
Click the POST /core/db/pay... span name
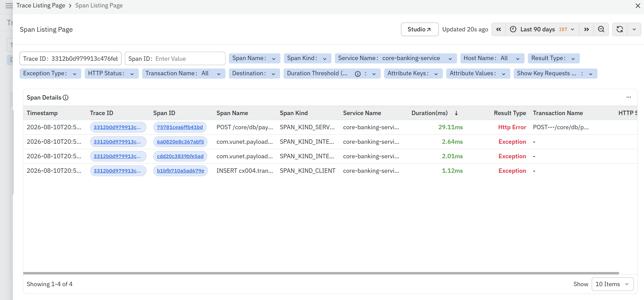coord(245,127)
